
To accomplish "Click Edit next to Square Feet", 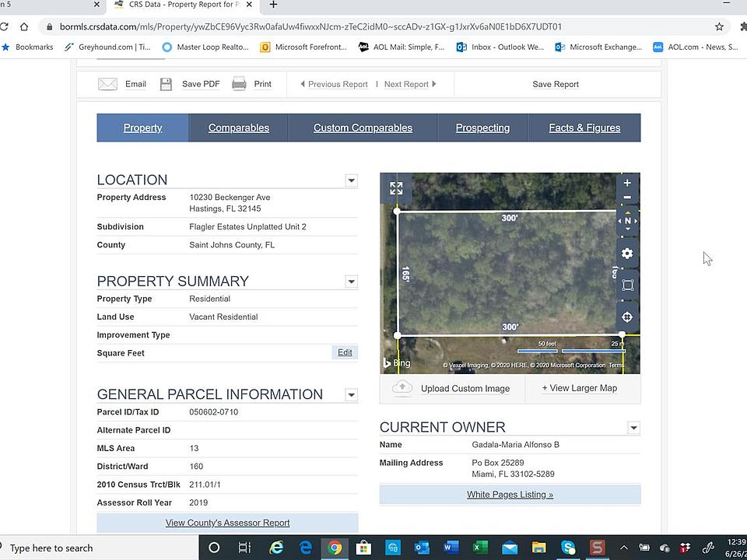I will point(345,352).
